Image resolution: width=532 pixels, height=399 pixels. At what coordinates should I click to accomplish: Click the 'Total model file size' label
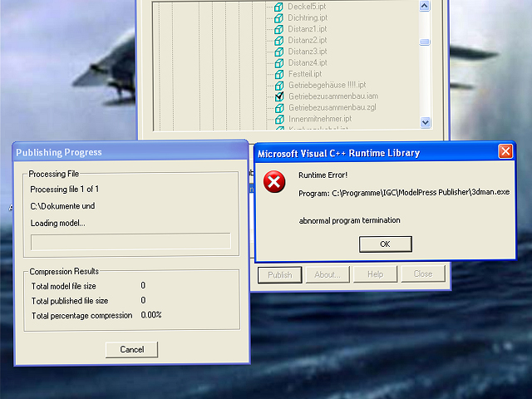(x=64, y=286)
